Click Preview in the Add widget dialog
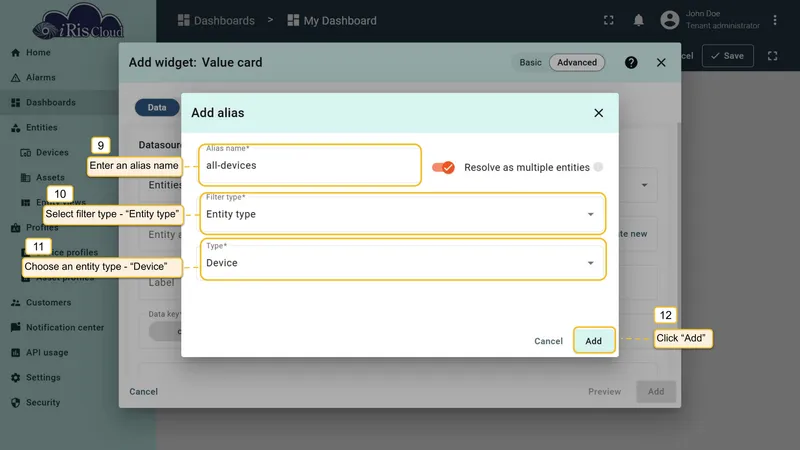 [604, 391]
